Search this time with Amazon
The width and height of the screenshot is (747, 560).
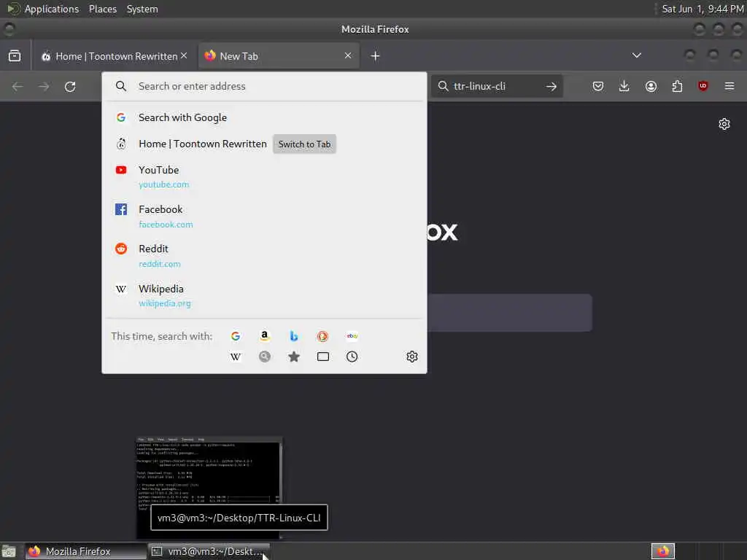[x=264, y=336]
